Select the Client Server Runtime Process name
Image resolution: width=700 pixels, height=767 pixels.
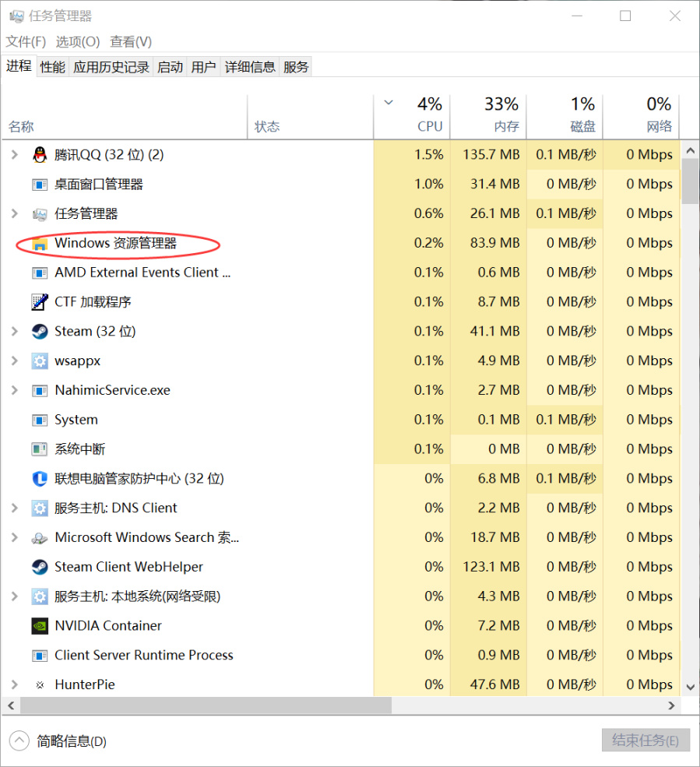(144, 656)
